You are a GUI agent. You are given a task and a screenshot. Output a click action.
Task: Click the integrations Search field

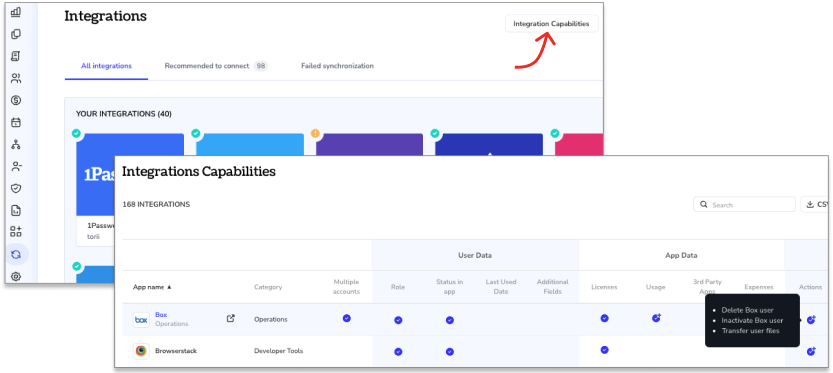pos(744,205)
